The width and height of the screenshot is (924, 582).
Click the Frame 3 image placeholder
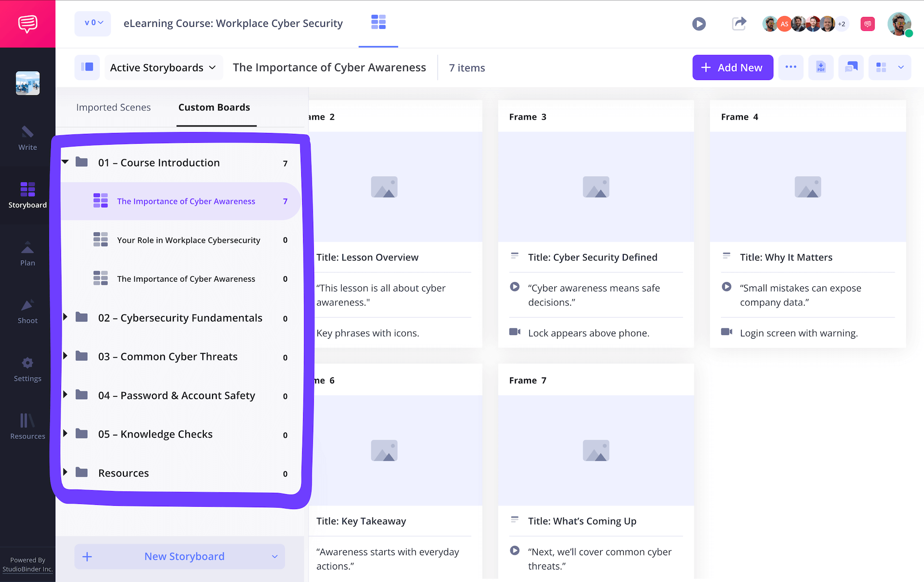point(596,187)
